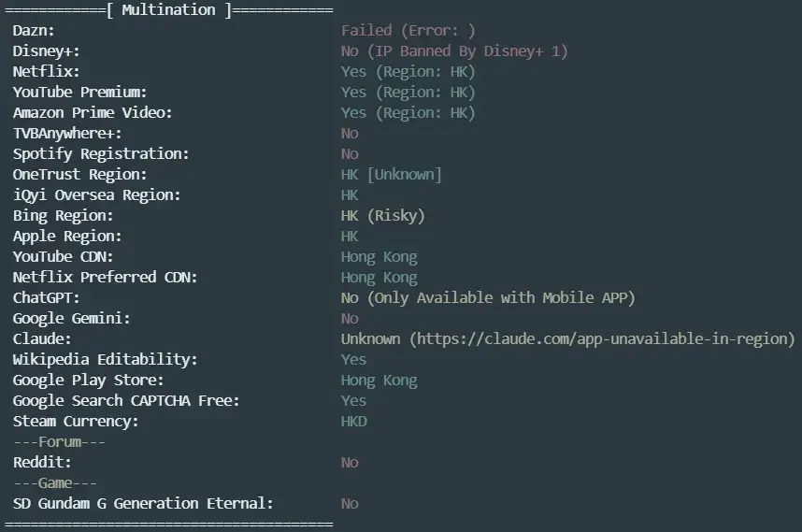Click the Steam Currency "HKD" value
This screenshot has width=802, height=532.
[x=353, y=422]
